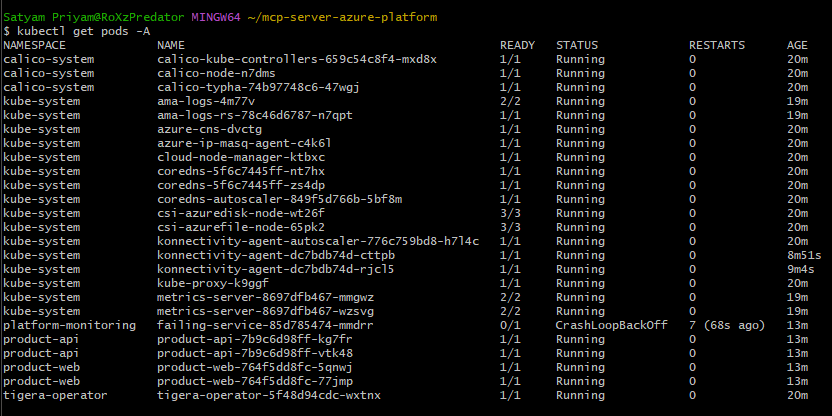Select the RESTARTS column header
832x416 pixels.
[x=717, y=46]
